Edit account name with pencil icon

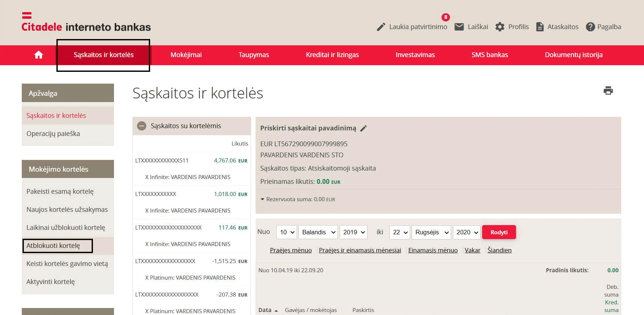pyautogui.click(x=364, y=128)
